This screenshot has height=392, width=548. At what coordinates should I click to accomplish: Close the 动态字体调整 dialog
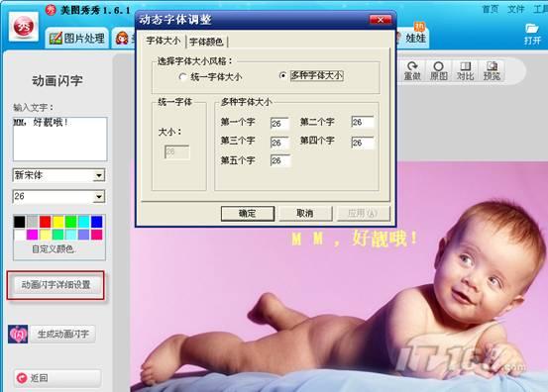point(381,20)
